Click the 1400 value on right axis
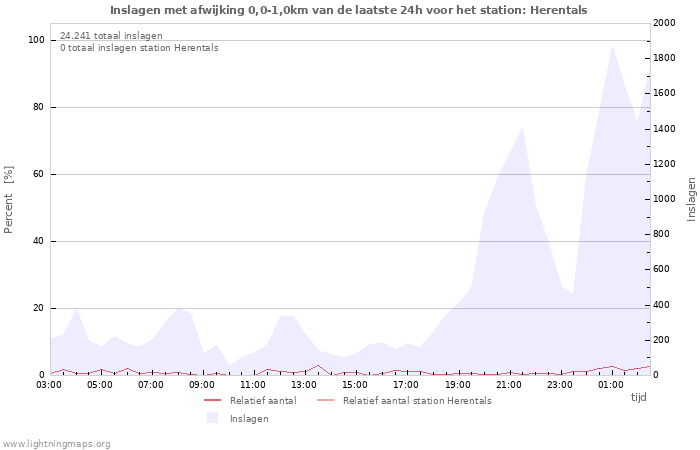The width and height of the screenshot is (700, 450). 664,129
